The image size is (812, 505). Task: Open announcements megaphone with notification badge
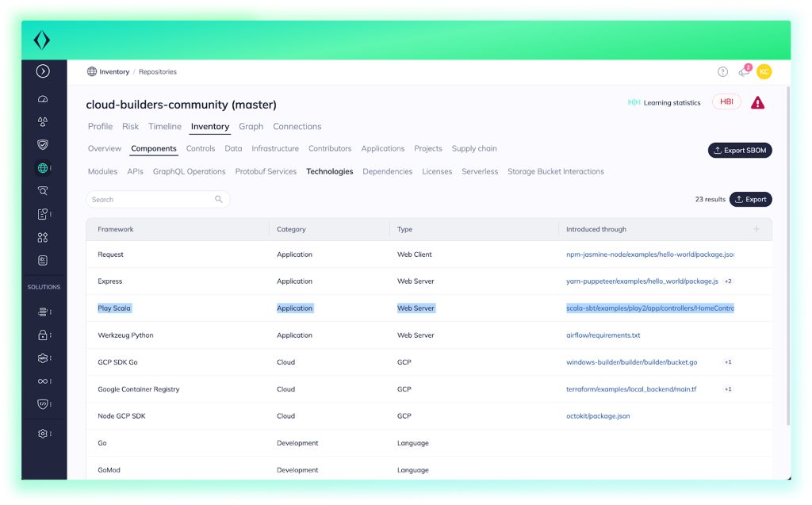744,71
